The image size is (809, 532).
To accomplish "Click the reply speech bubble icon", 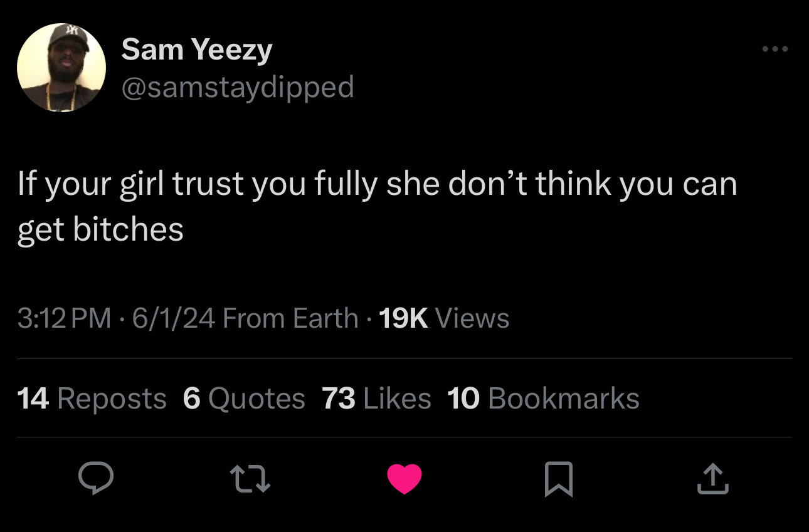I will [96, 479].
